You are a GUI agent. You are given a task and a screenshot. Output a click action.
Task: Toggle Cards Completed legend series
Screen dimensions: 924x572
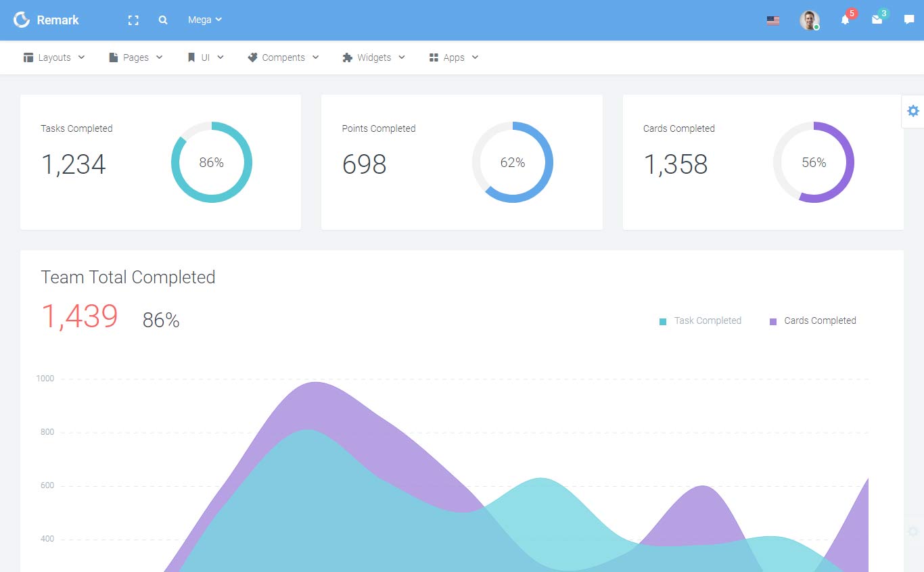pos(820,320)
